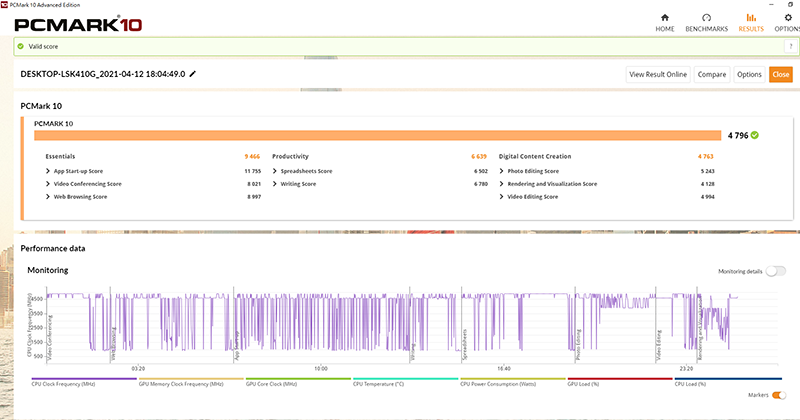Click the Writing marker in chart
Screen dimensions: 800x420
[413, 352]
